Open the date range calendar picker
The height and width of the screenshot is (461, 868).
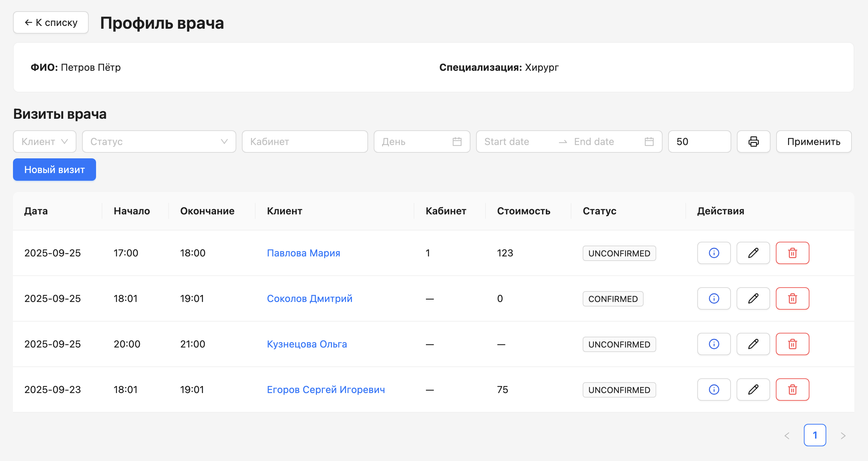[649, 142]
